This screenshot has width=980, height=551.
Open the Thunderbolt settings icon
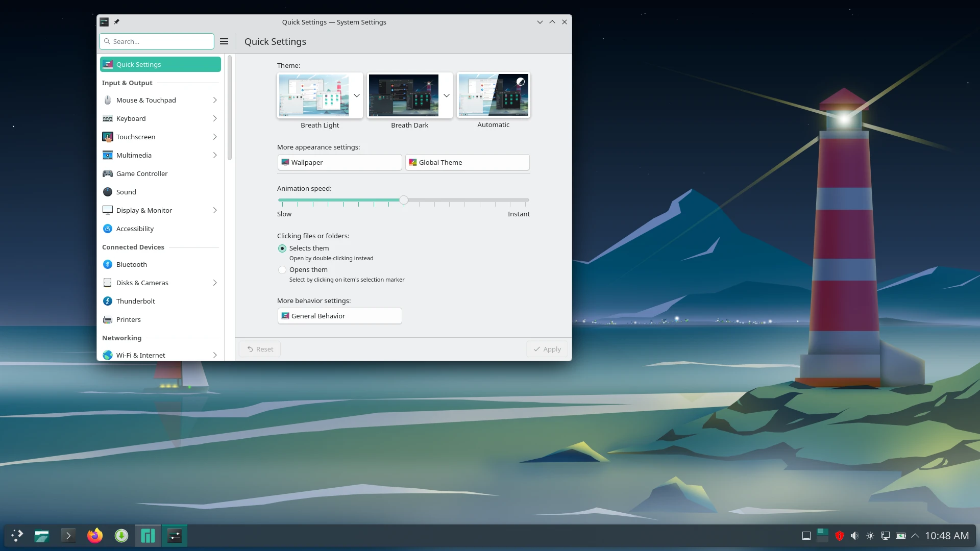click(x=135, y=301)
